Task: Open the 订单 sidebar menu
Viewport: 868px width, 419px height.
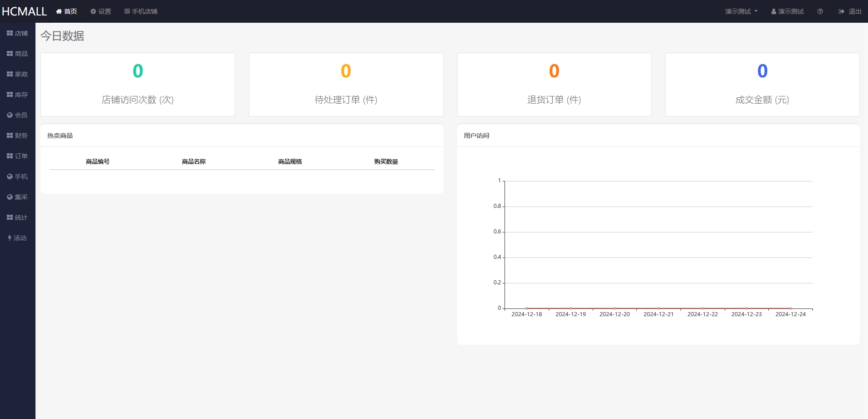Action: pyautogui.click(x=17, y=156)
